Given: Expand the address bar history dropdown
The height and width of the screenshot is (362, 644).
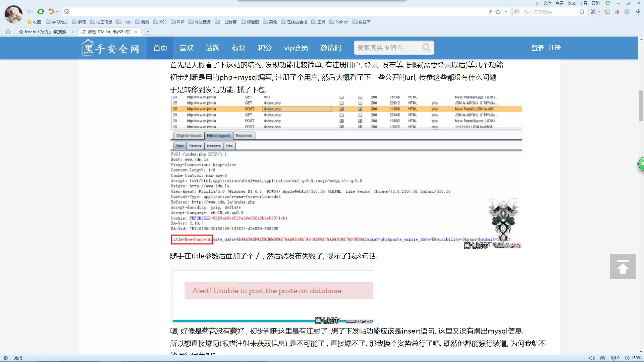Looking at the screenshot, I should click(506, 12).
